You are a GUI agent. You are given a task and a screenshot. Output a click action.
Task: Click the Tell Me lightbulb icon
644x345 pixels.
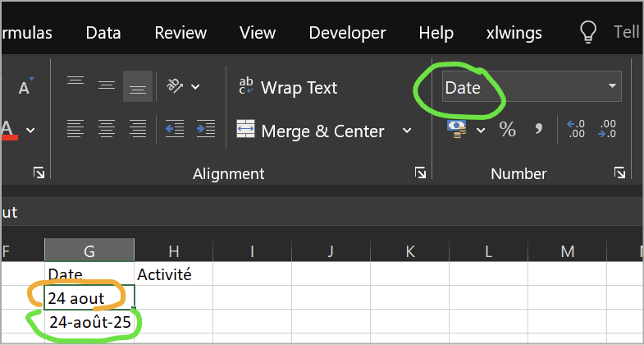587,32
